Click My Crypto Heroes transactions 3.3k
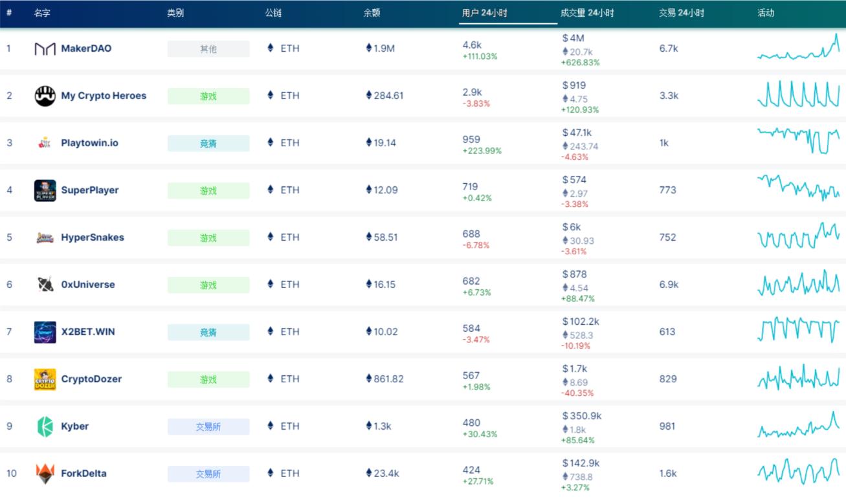Screen dimensions: 846x504 pos(669,96)
